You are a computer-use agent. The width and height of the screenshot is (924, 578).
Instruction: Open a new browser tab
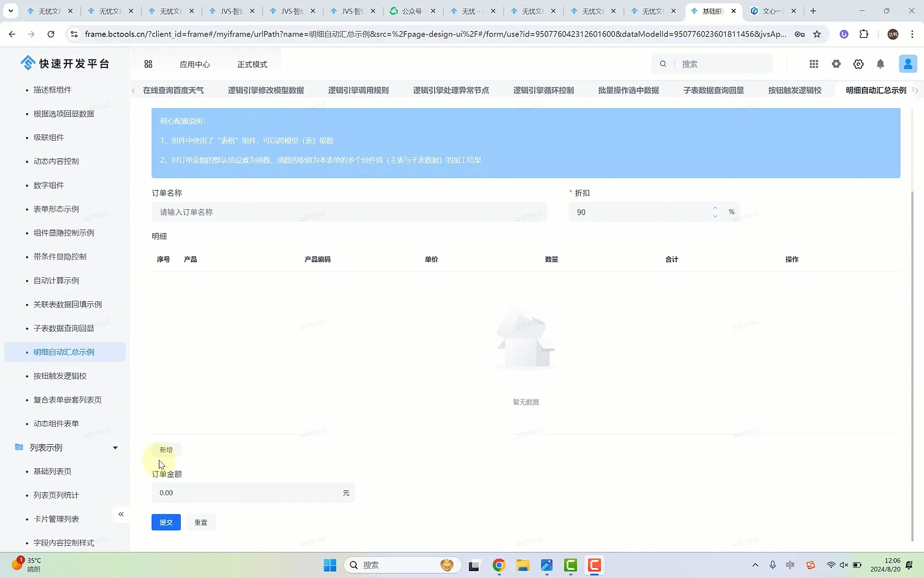[x=813, y=11]
